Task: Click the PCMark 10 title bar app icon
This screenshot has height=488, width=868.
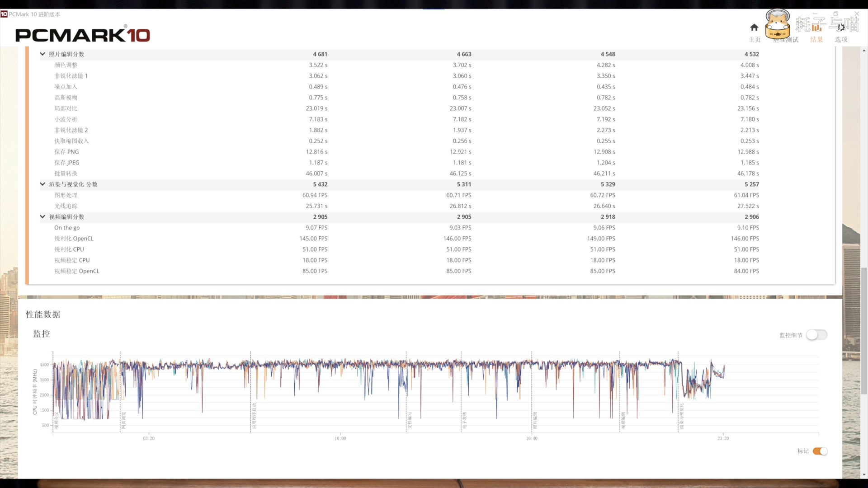Action: tap(4, 14)
